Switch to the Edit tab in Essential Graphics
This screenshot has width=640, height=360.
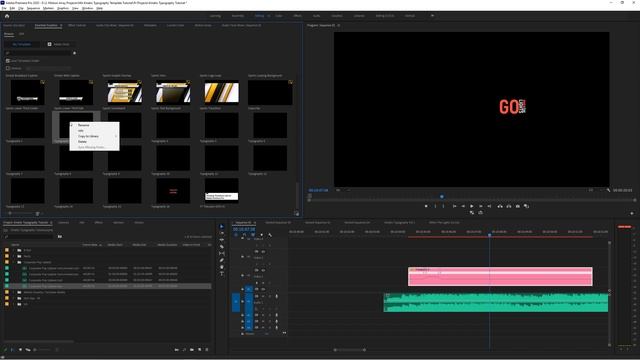coord(22,34)
